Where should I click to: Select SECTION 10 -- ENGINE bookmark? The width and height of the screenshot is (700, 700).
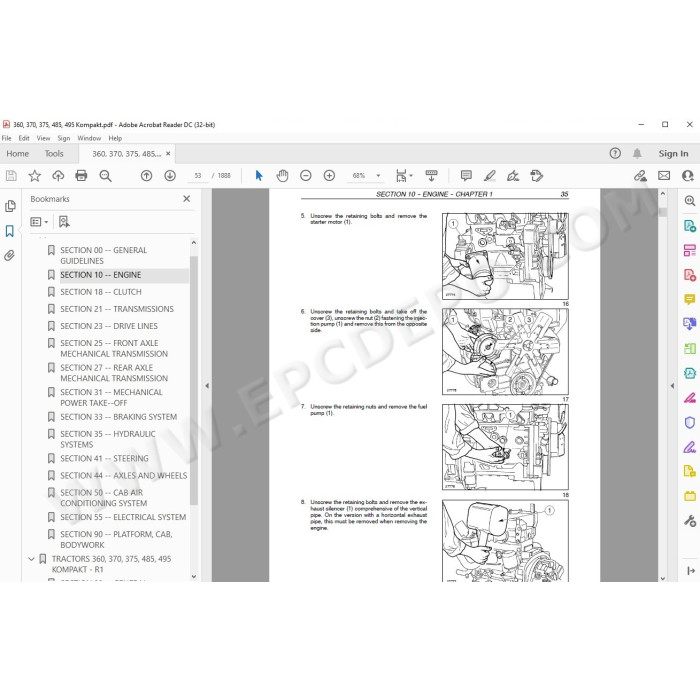click(101, 275)
